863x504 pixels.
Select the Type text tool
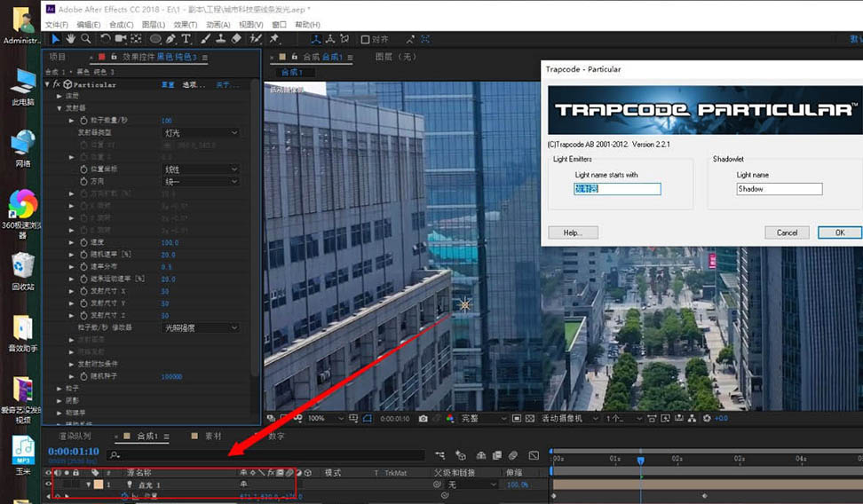pos(186,39)
